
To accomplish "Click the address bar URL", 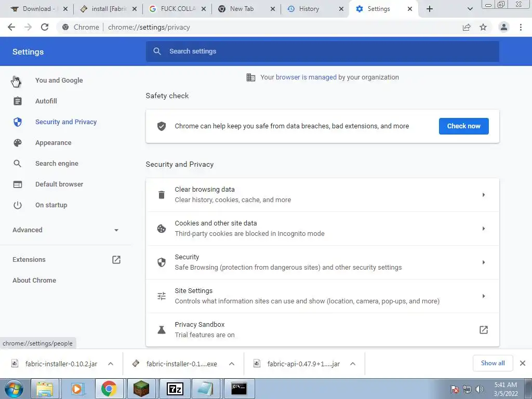I will [149, 27].
